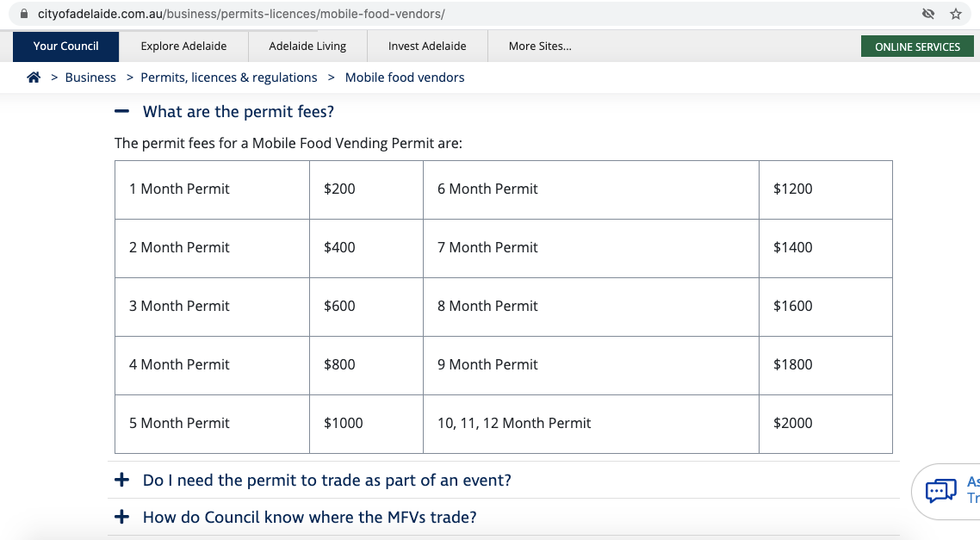The width and height of the screenshot is (980, 540).
Task: Go to the Invest Adelaide tab
Action: pyautogui.click(x=427, y=47)
